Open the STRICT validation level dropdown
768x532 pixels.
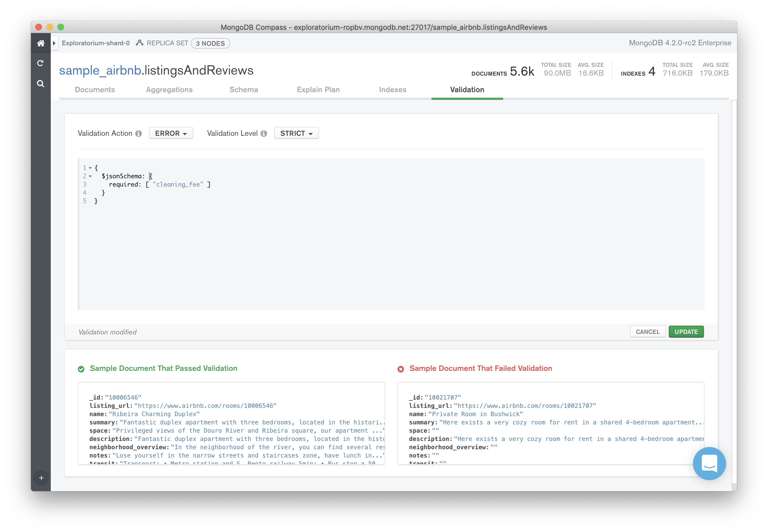(296, 133)
